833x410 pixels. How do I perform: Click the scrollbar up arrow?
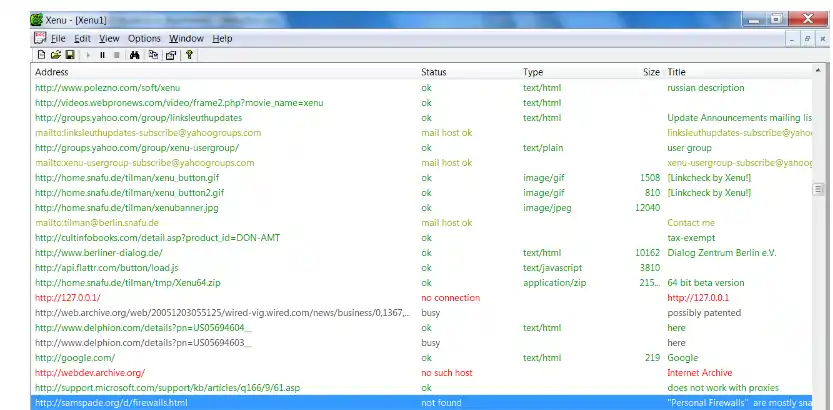[818, 70]
